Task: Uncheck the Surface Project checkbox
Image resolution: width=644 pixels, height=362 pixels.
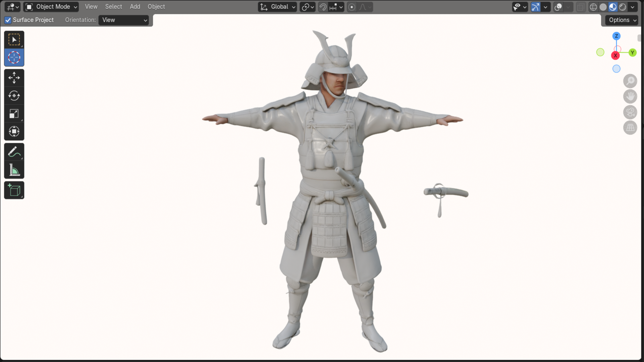Action: click(8, 20)
